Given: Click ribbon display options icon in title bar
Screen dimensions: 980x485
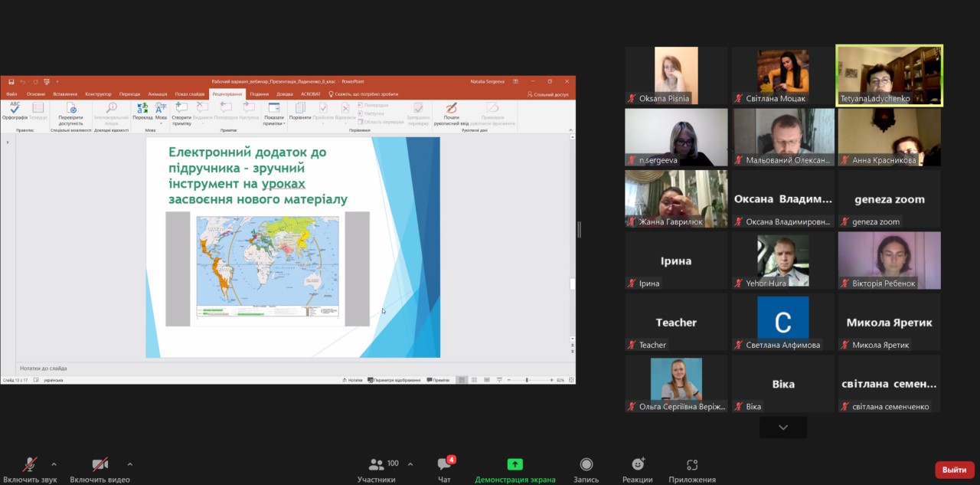Looking at the screenshot, I should [515, 81].
